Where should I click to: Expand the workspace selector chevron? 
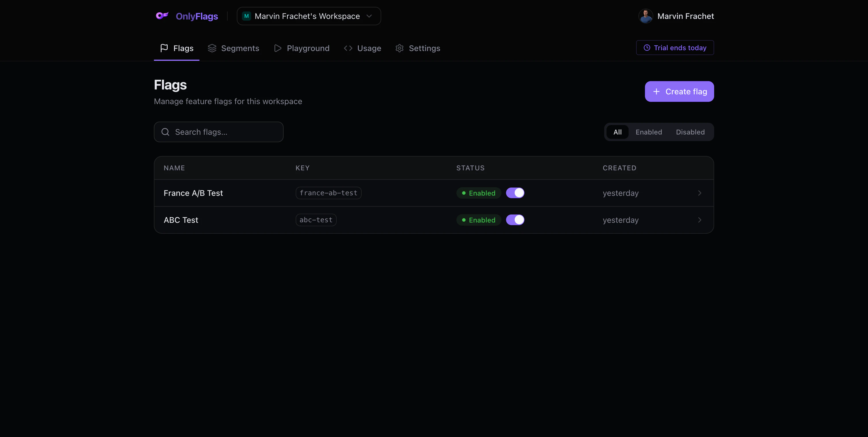(369, 16)
